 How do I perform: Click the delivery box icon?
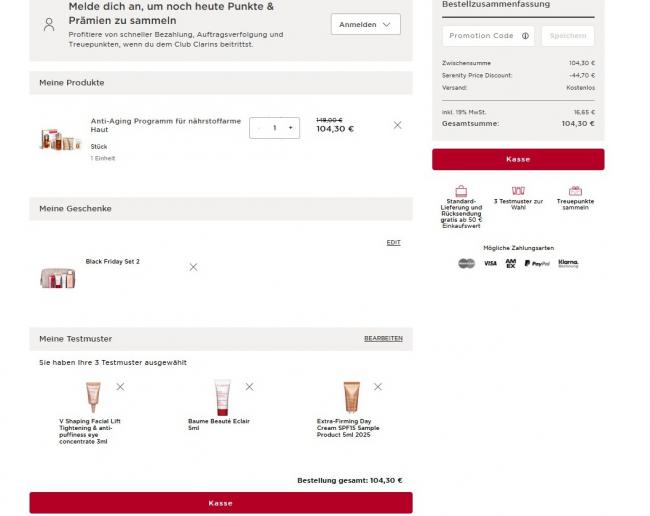(x=461, y=190)
